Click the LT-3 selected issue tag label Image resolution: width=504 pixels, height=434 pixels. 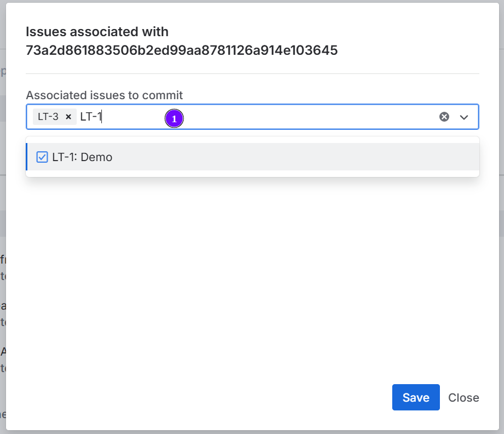(x=48, y=117)
